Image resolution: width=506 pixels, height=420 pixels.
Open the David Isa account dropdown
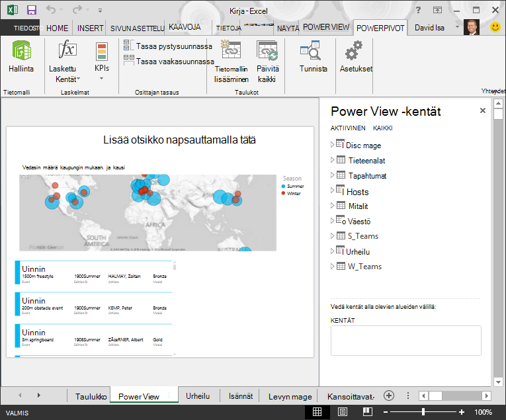[x=457, y=26]
